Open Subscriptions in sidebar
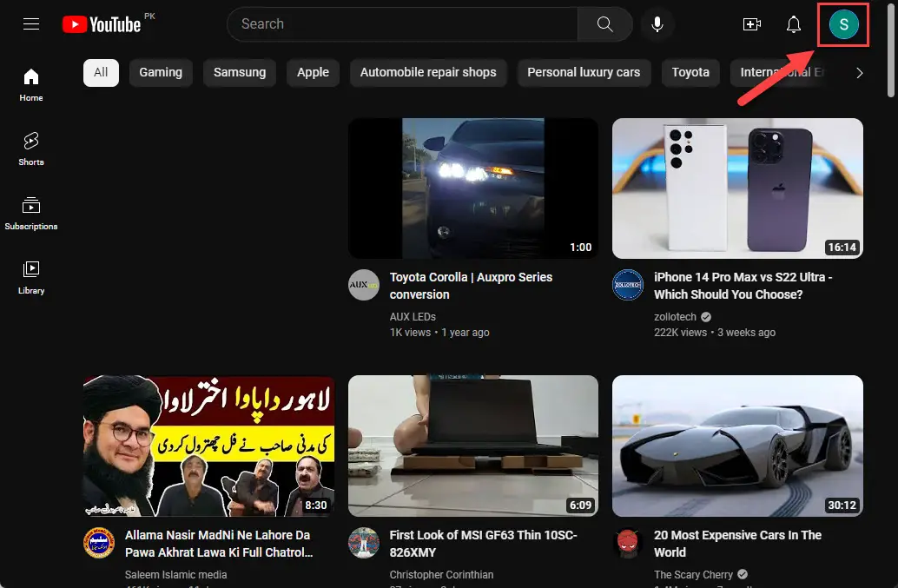This screenshot has height=588, width=898. pyautogui.click(x=31, y=213)
